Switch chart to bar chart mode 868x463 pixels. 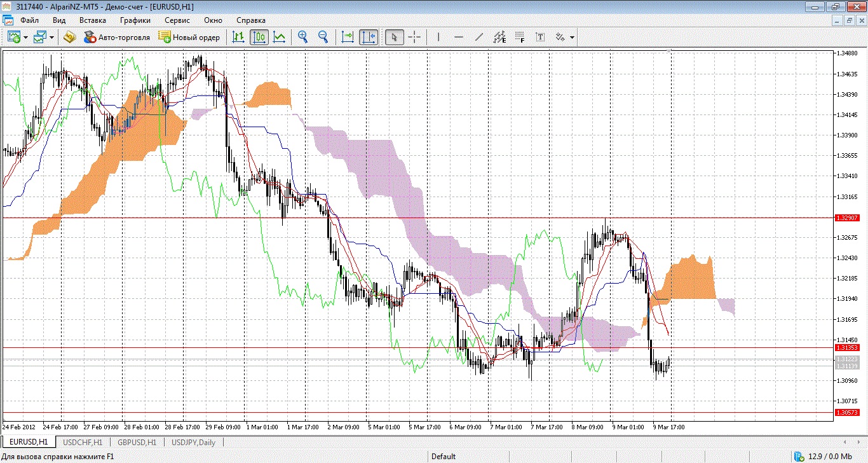coord(238,38)
